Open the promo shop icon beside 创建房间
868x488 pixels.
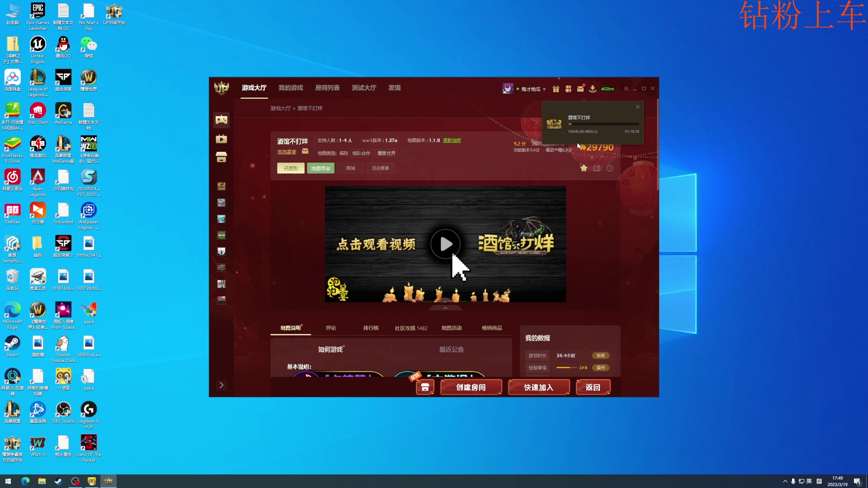425,387
